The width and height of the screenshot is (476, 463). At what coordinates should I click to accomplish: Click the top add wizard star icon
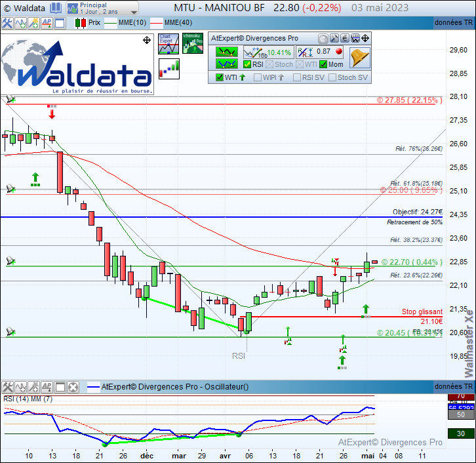[33, 23]
